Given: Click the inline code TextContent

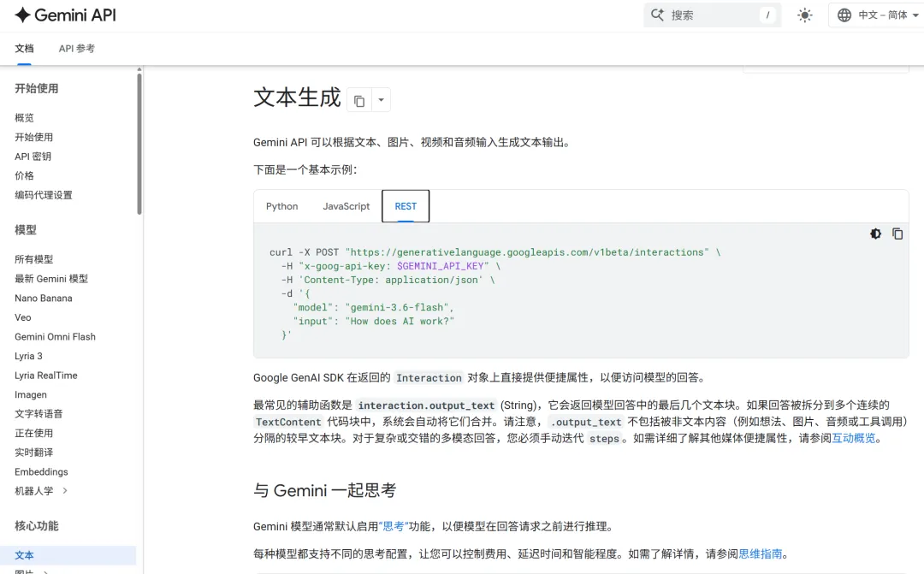Looking at the screenshot, I should tap(288, 422).
